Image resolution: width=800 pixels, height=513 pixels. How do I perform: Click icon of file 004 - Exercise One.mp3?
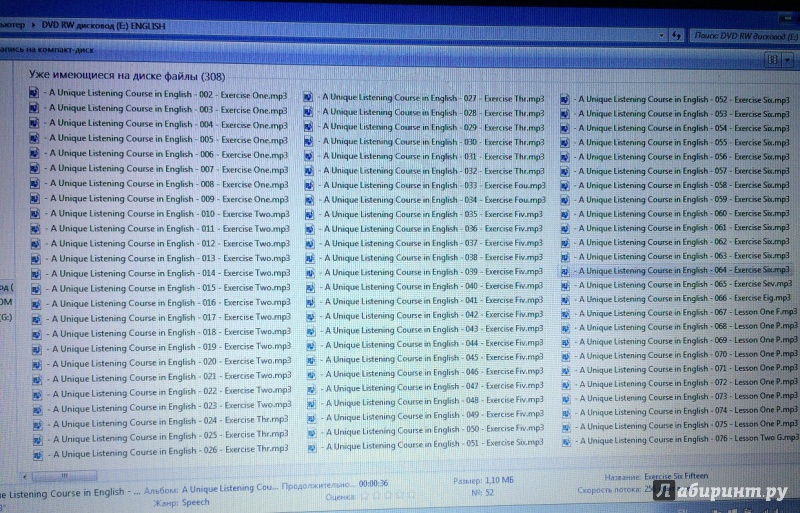[34, 123]
